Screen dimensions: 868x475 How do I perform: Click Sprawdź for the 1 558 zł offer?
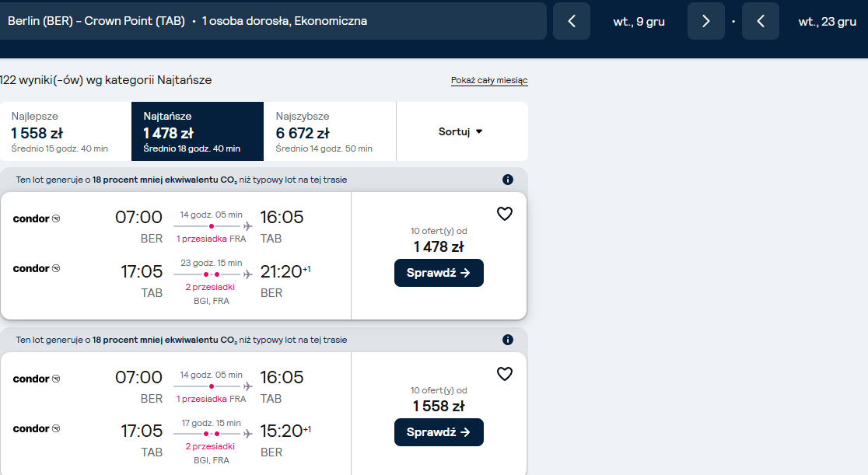[x=439, y=432]
